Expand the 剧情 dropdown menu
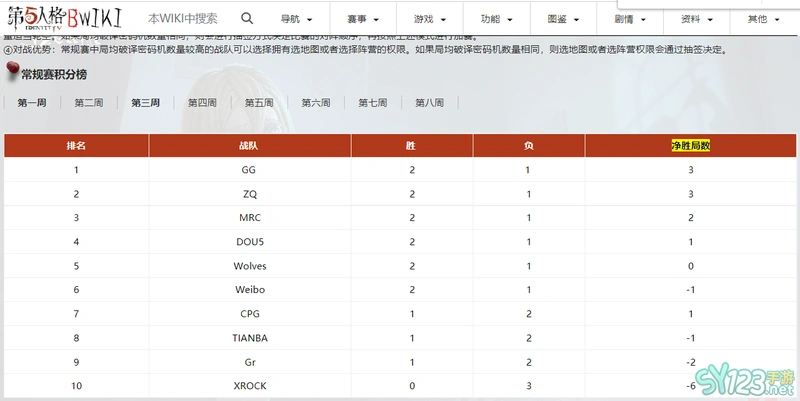Image resolution: width=800 pixels, height=401 pixels. pyautogui.click(x=630, y=19)
